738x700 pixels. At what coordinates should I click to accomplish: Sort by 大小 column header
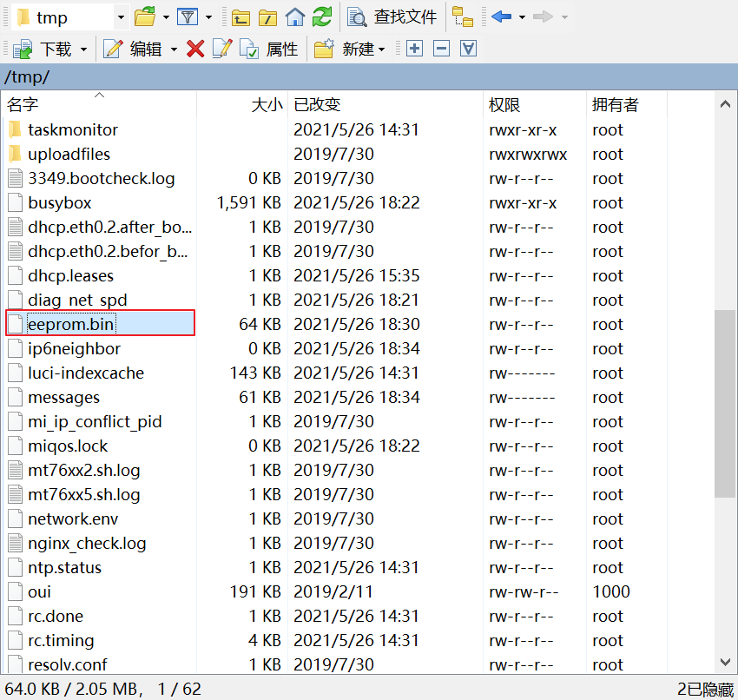click(242, 104)
